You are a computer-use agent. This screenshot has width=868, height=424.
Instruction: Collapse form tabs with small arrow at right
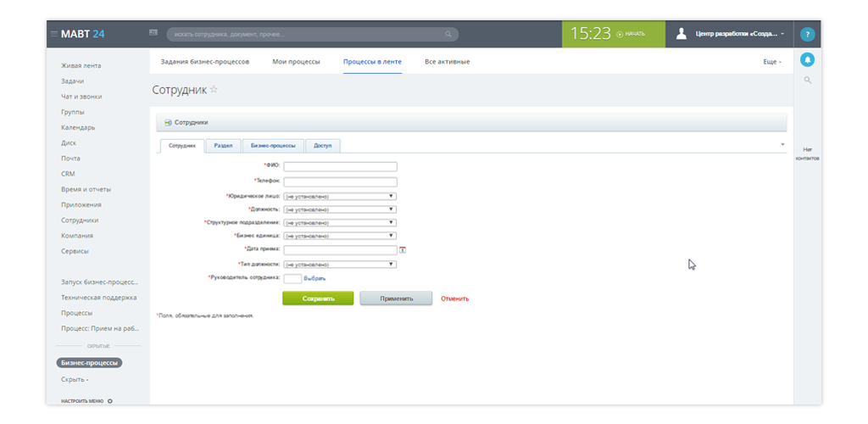tap(782, 144)
